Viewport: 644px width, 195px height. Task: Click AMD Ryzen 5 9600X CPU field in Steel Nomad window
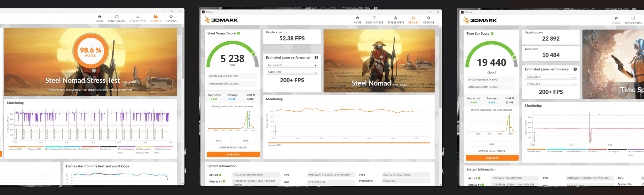point(331,175)
